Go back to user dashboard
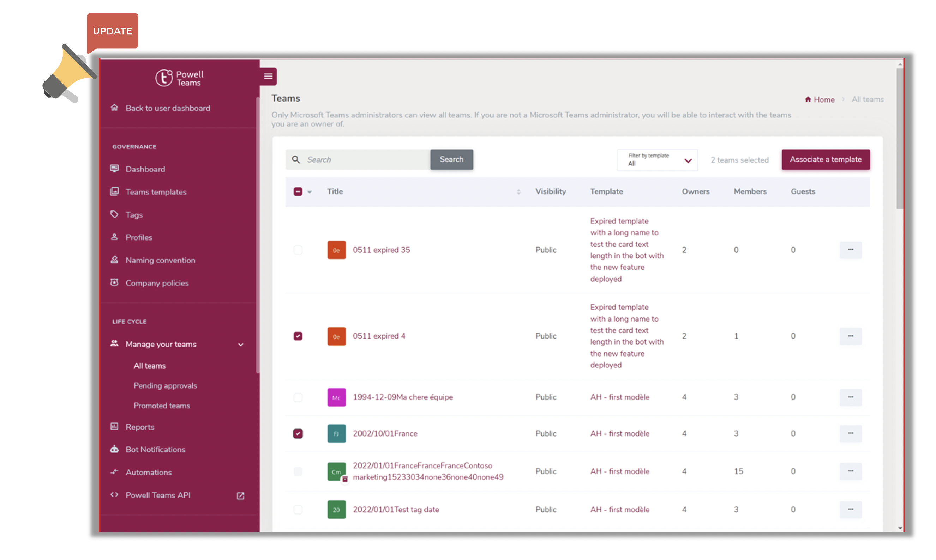Screen dimensions: 936x560 point(168,108)
